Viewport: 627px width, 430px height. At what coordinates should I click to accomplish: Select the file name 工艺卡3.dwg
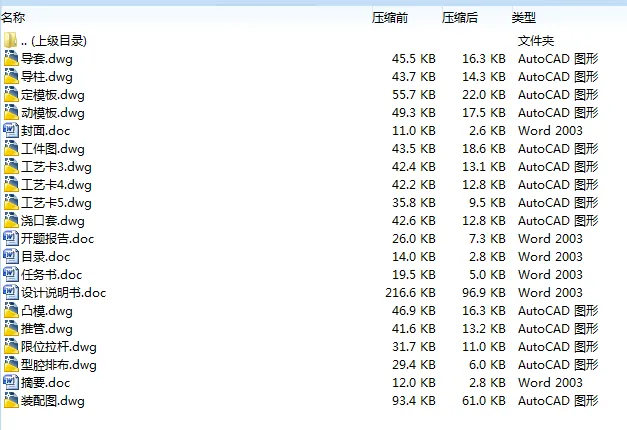(56, 167)
